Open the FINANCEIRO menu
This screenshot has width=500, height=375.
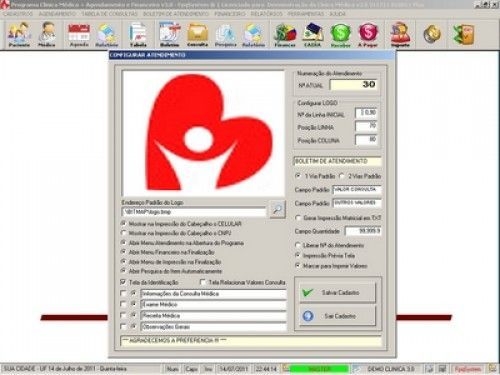pyautogui.click(x=230, y=14)
